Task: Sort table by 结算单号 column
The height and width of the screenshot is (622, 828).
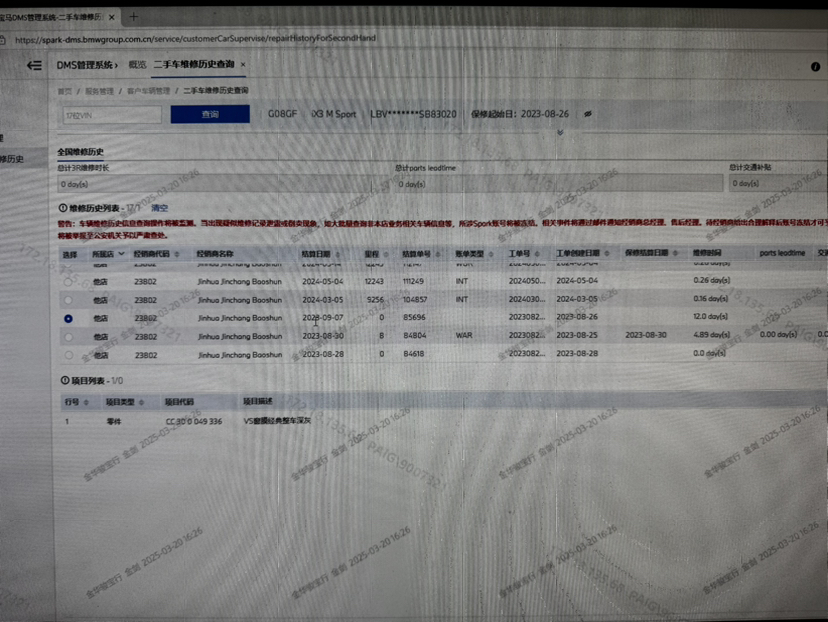Action: tap(438, 255)
